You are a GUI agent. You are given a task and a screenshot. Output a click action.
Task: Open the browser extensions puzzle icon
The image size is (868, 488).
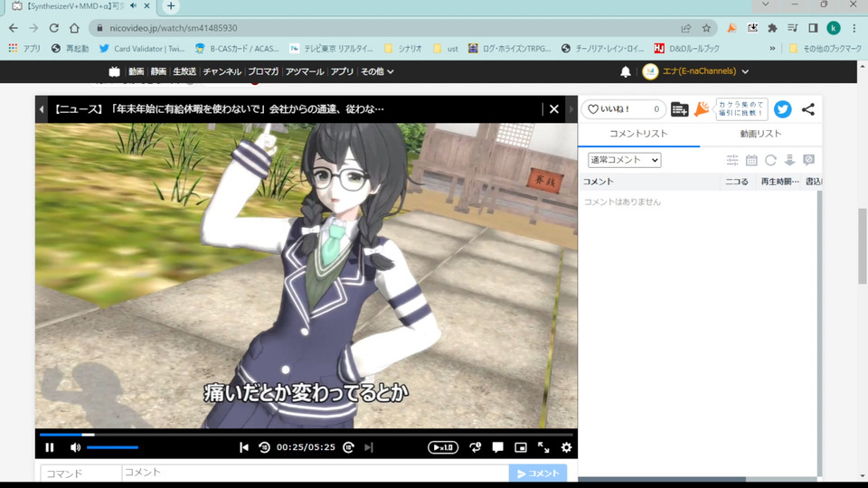pos(772,28)
